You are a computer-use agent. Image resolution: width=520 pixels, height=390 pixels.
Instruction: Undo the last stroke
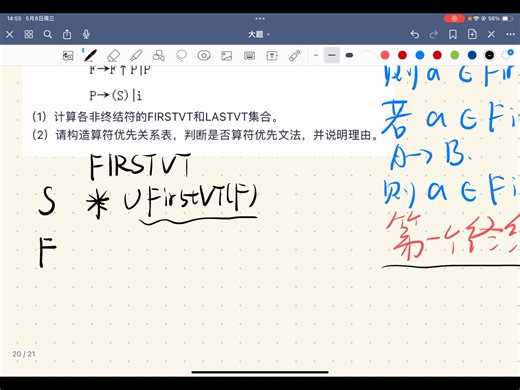415,34
